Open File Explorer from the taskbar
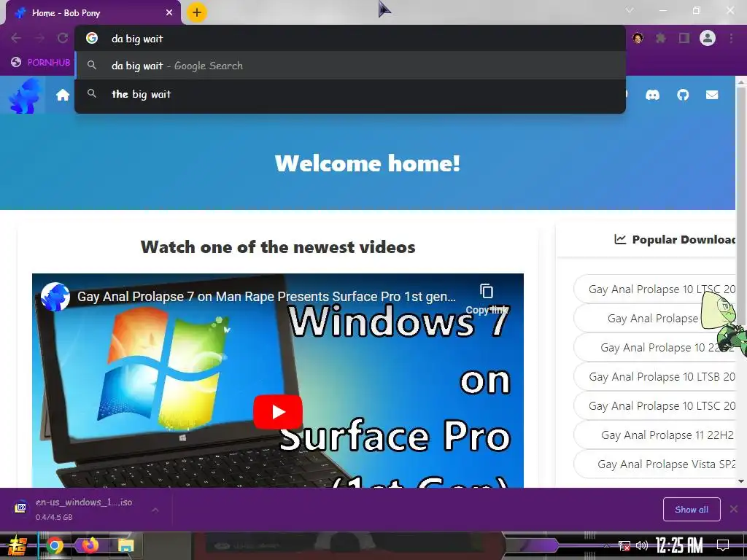 pyautogui.click(x=126, y=545)
